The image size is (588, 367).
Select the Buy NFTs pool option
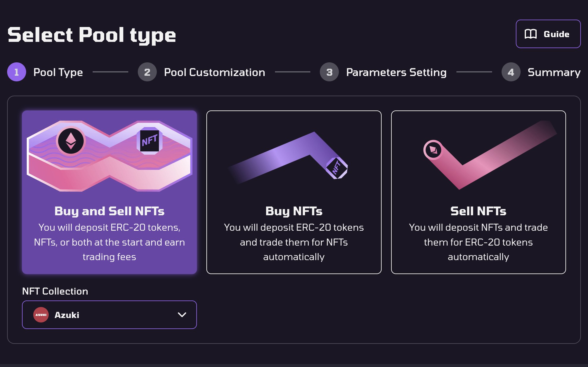(x=294, y=192)
